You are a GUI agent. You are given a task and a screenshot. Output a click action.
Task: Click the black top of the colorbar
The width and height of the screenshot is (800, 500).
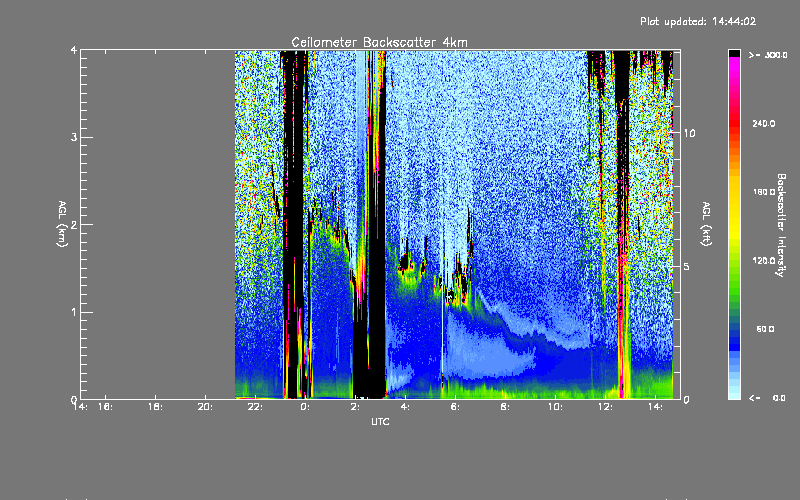point(734,53)
